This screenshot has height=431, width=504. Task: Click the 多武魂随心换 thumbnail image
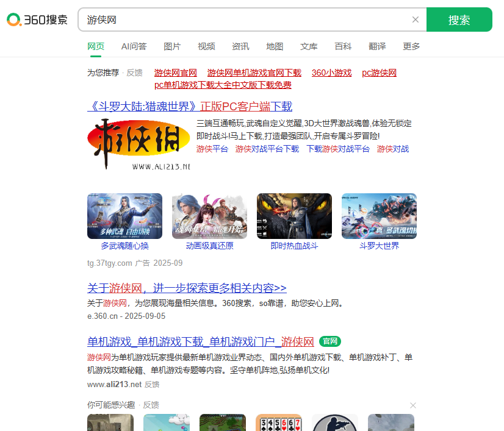(124, 216)
